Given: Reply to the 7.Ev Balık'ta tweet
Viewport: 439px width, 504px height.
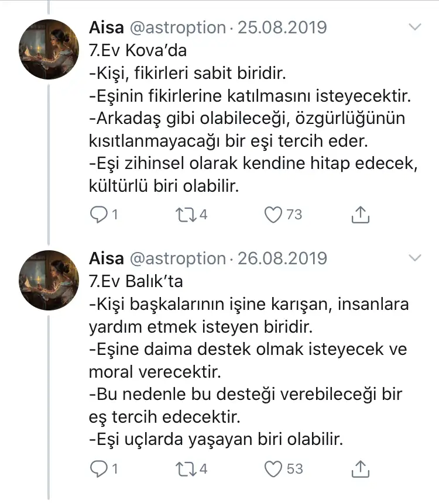Looking at the screenshot, I should coord(98,469).
